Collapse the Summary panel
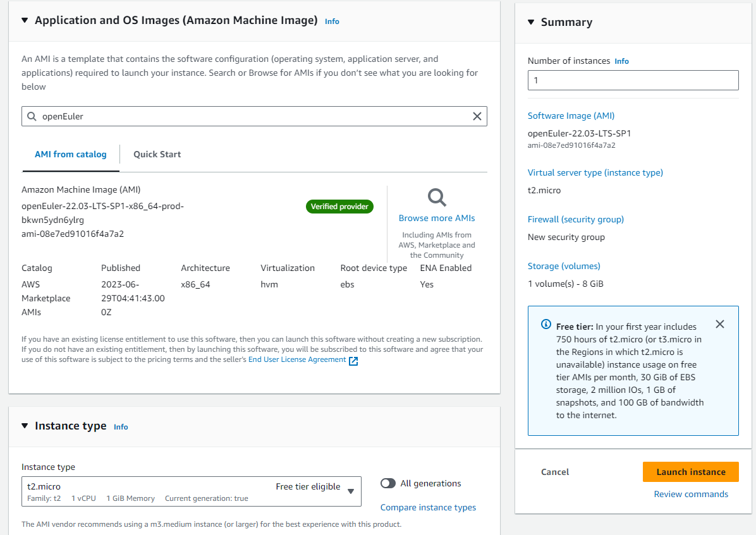756x535 pixels. coord(531,22)
